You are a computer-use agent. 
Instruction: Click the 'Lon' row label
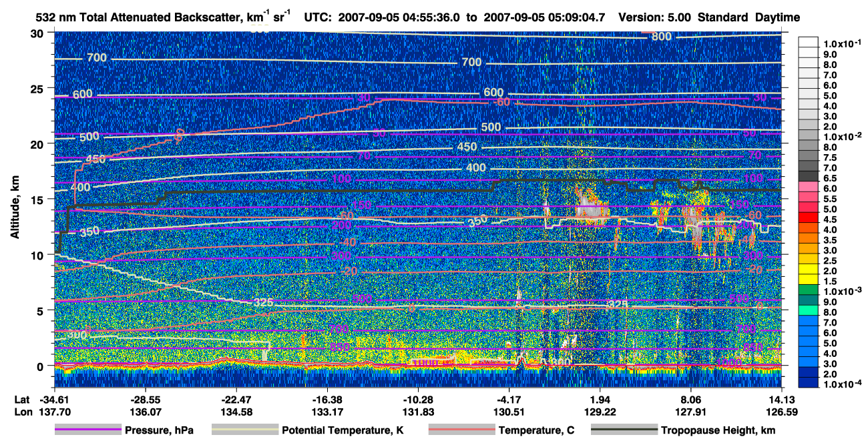coord(22,411)
